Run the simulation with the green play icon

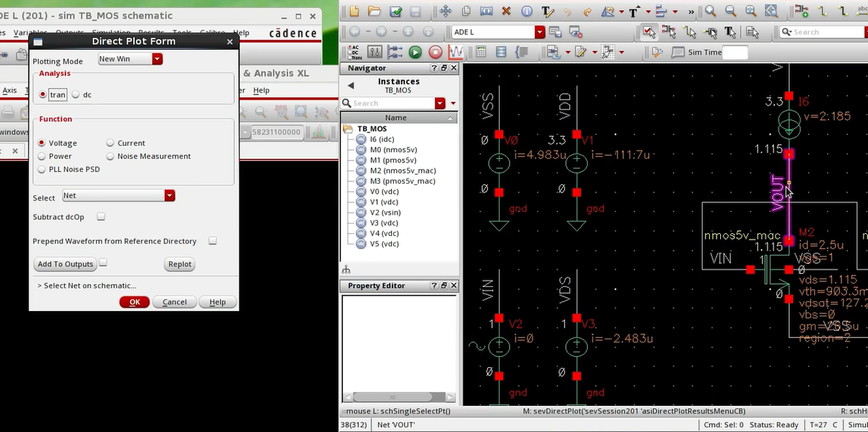coord(415,52)
